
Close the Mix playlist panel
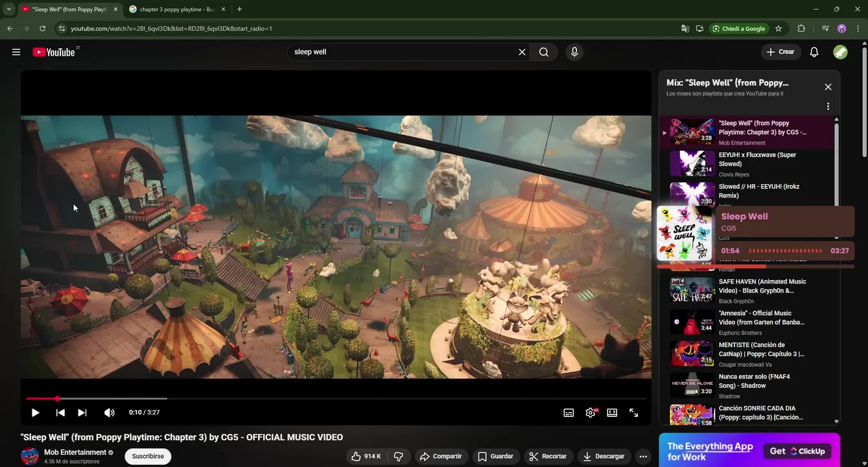[x=828, y=87]
